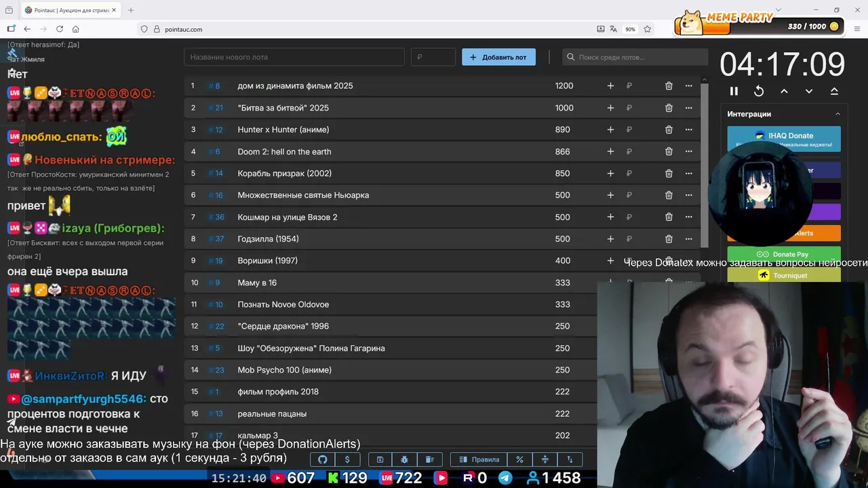Open more options for дом из динамита
Screen dimensions: 868x488
tap(689, 85)
